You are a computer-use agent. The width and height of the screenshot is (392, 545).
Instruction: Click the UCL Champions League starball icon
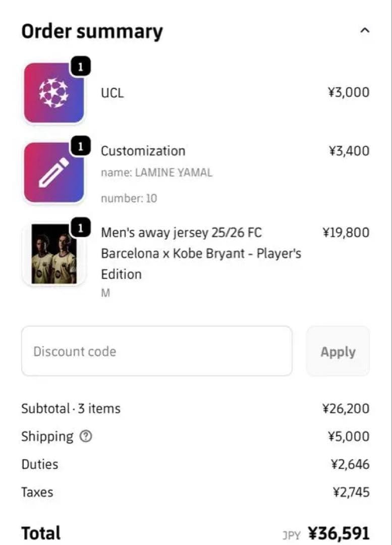(54, 93)
